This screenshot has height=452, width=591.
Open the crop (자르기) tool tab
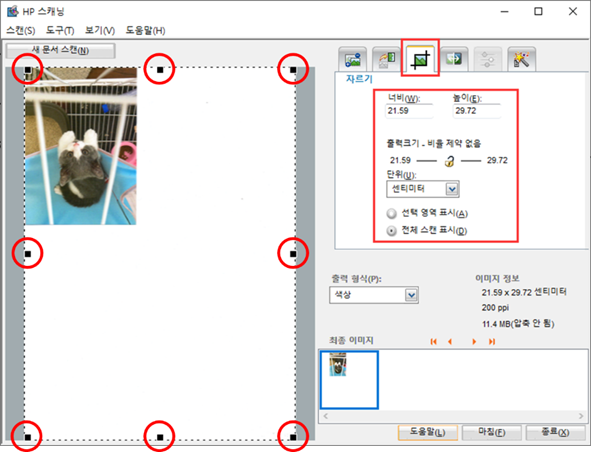pyautogui.click(x=420, y=59)
